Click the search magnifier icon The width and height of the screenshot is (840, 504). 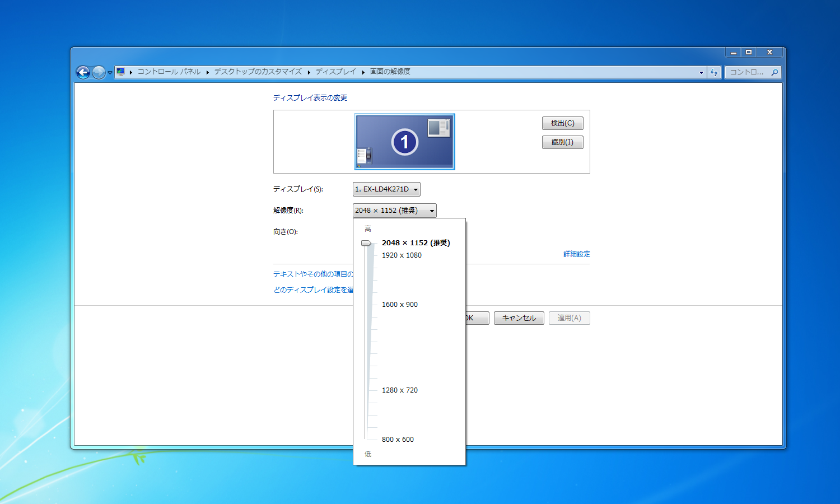[774, 72]
